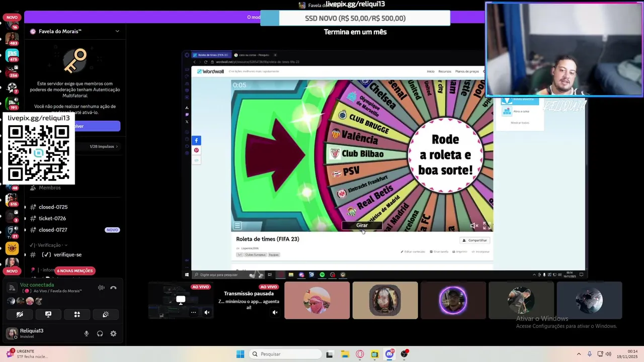Click Mostrar todos templates link
644x362 pixels.
pos(520,123)
